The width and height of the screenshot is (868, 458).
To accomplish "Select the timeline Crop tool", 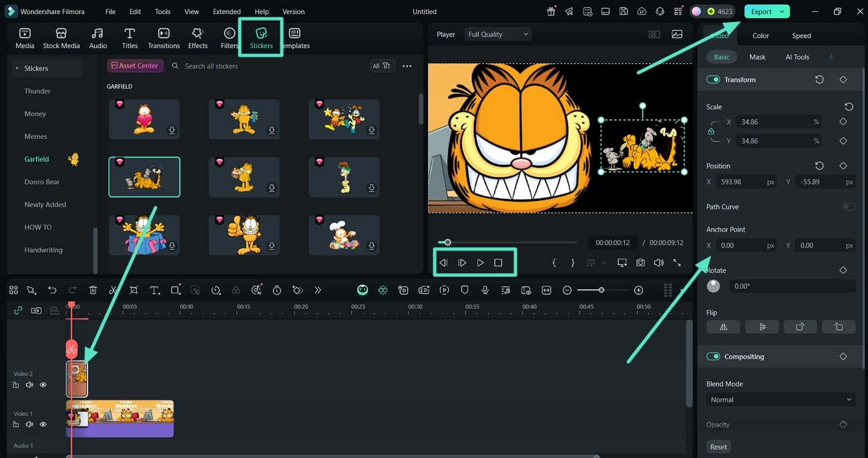I will (134, 290).
